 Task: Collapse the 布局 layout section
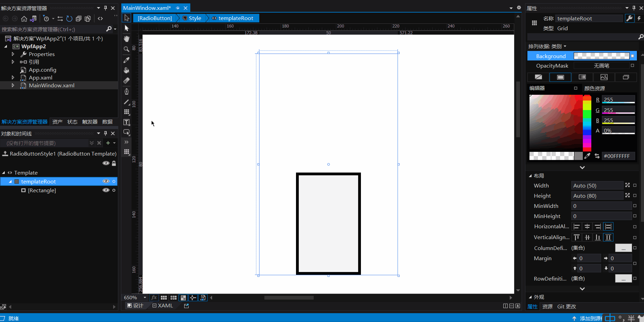530,176
